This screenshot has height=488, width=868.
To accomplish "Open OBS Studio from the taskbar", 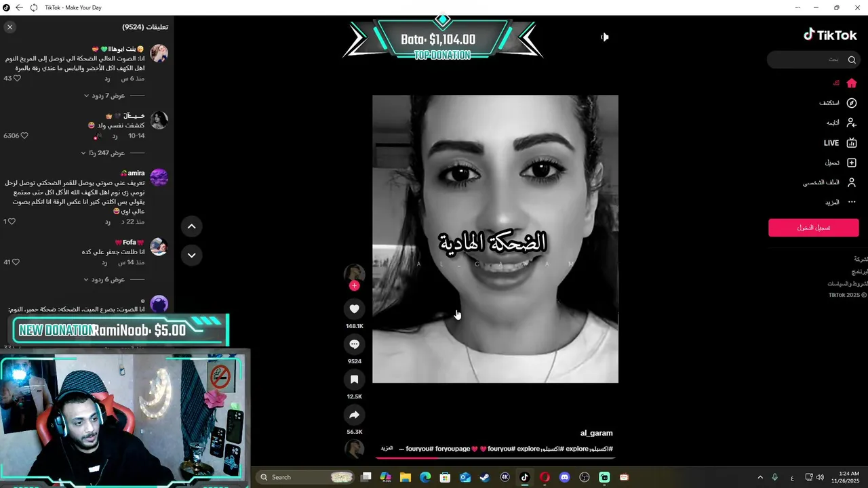I will [x=585, y=477].
